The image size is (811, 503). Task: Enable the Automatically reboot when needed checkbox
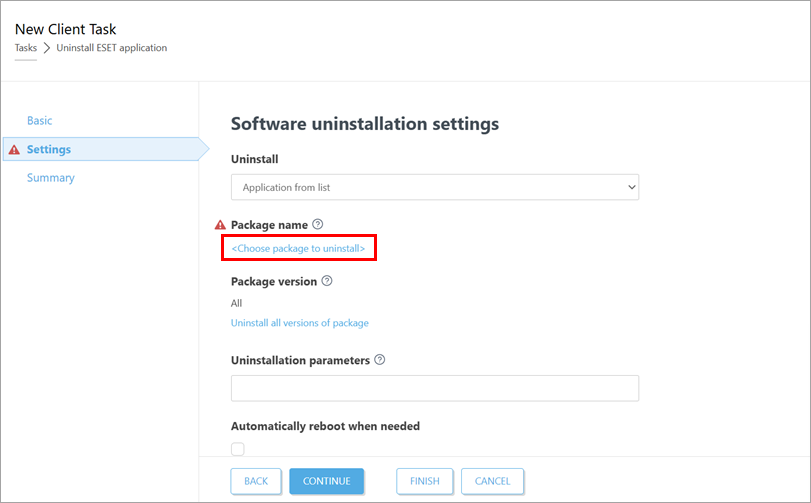[x=238, y=449]
